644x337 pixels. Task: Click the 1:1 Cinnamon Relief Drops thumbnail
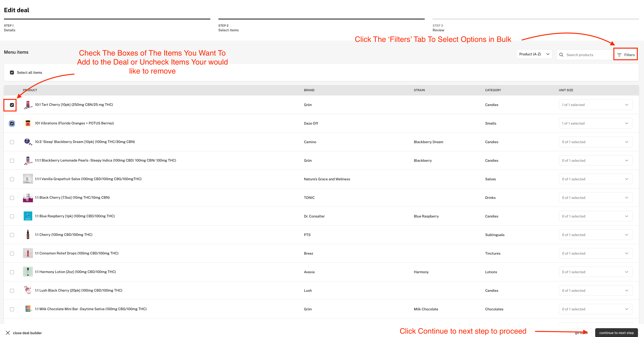tap(28, 253)
